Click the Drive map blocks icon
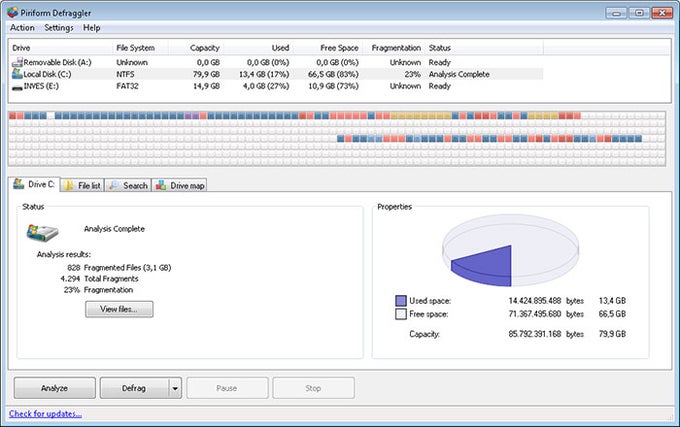This screenshot has height=427, width=680. (161, 185)
